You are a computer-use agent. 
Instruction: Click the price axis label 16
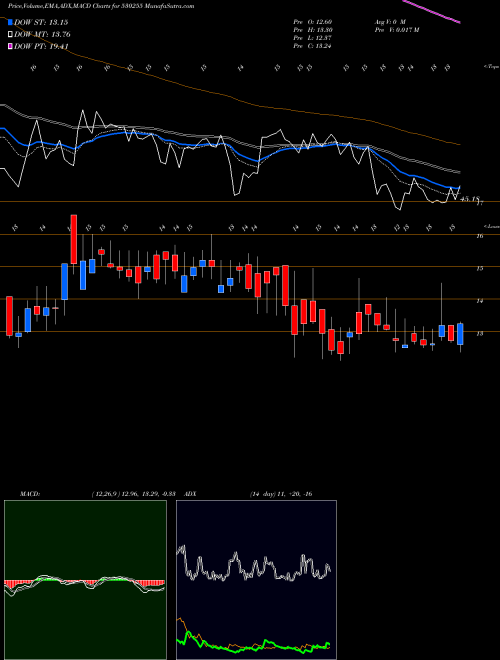(479, 236)
